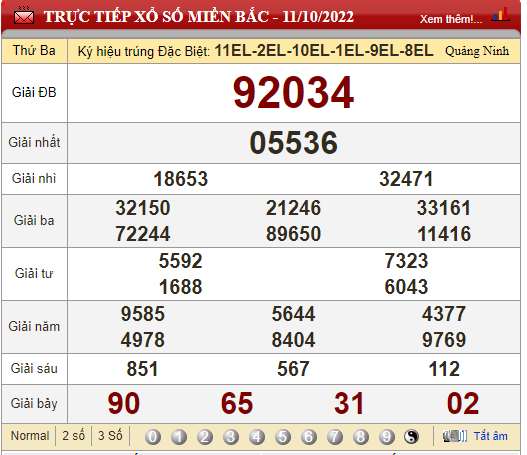
Task: Select the digit 9 filter ball
Action: click(x=387, y=437)
